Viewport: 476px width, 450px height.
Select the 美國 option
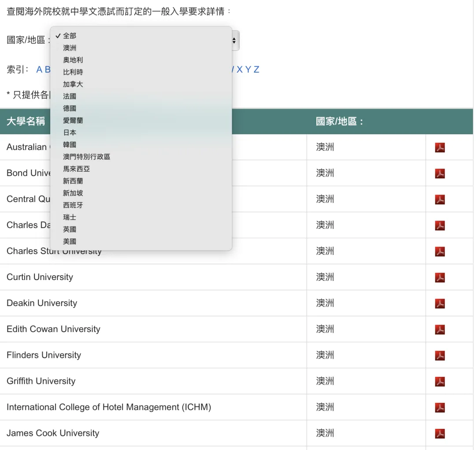tap(69, 241)
